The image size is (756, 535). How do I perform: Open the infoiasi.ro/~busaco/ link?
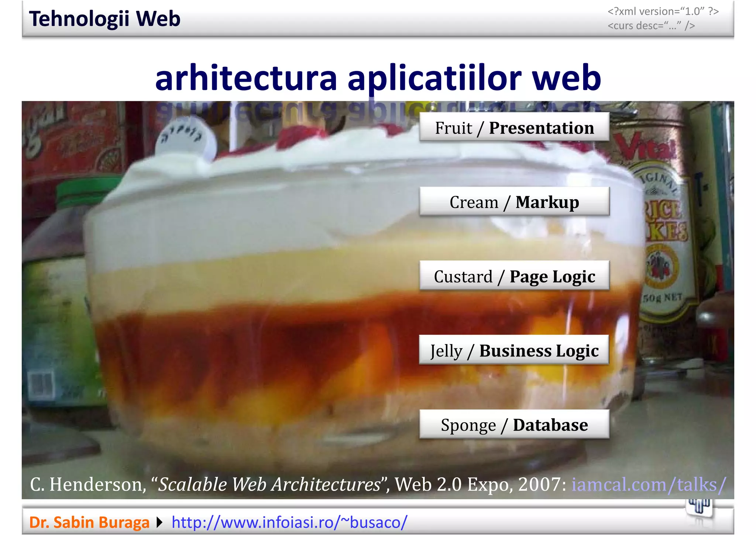tap(289, 522)
